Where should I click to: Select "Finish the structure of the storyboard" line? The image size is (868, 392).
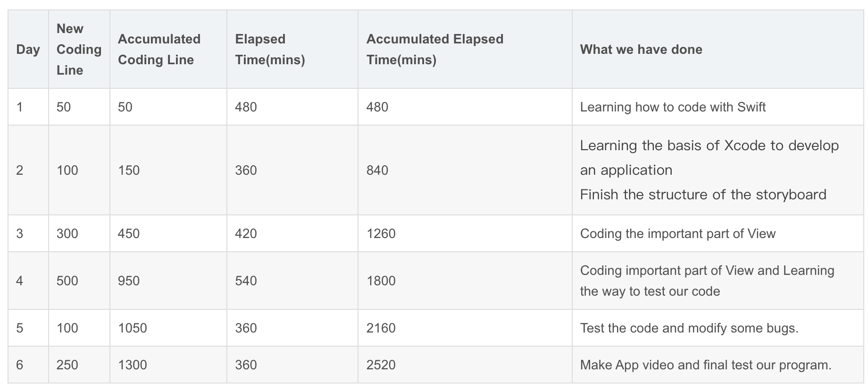click(703, 195)
